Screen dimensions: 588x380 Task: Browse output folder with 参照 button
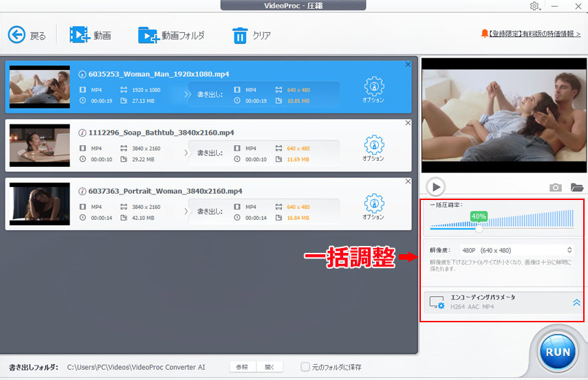coord(242,367)
